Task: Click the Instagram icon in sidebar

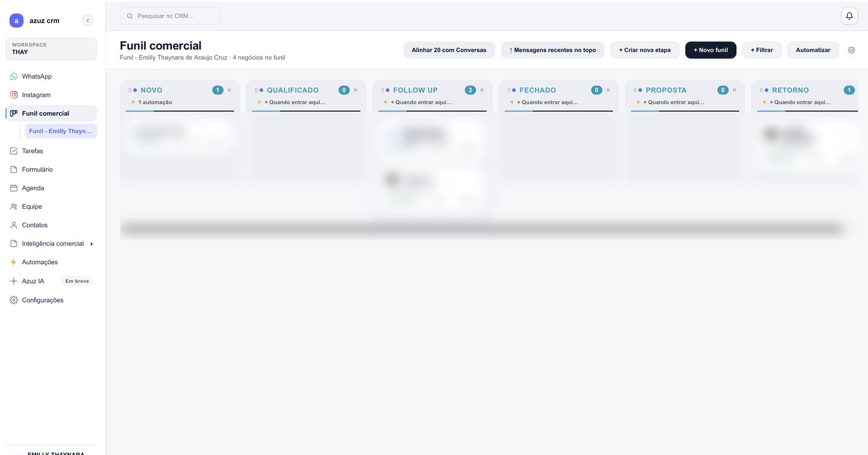Action: click(14, 95)
